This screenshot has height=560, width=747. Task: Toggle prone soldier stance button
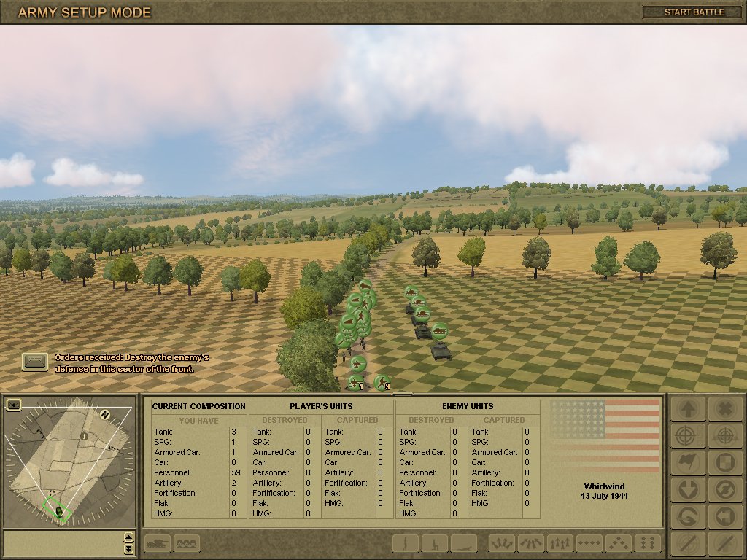463,543
